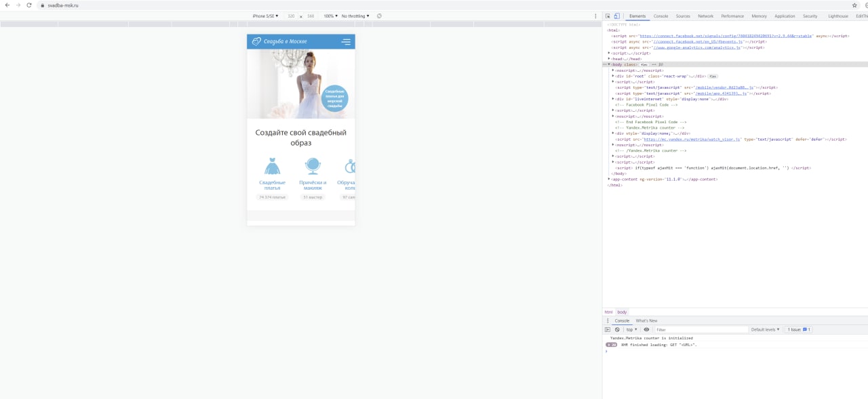868x399 pixels.
Task: Collapse the body element node
Action: (609, 64)
